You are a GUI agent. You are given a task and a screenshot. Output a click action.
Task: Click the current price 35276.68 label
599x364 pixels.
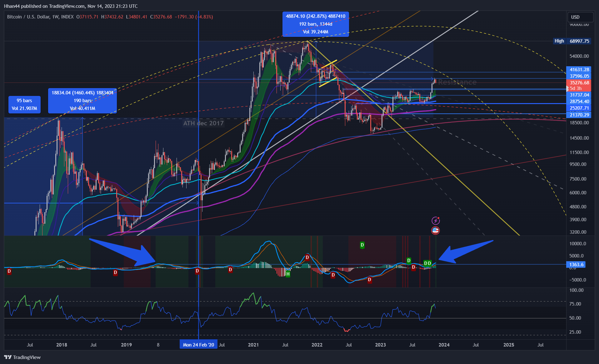[x=579, y=83]
